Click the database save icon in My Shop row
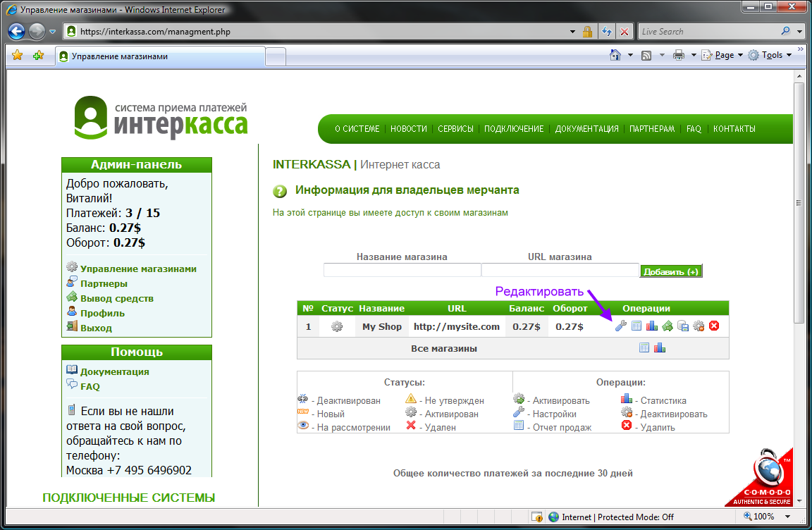 (683, 326)
